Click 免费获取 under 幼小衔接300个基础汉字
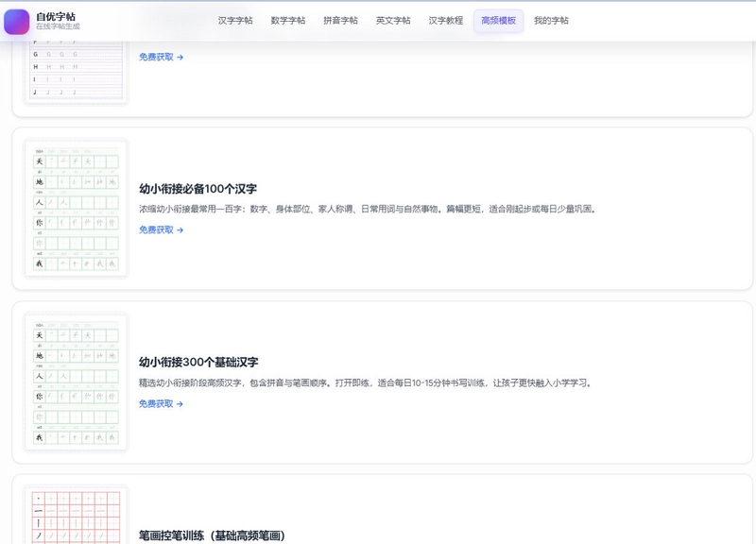Image resolution: width=756 pixels, height=544 pixels. pos(161,404)
